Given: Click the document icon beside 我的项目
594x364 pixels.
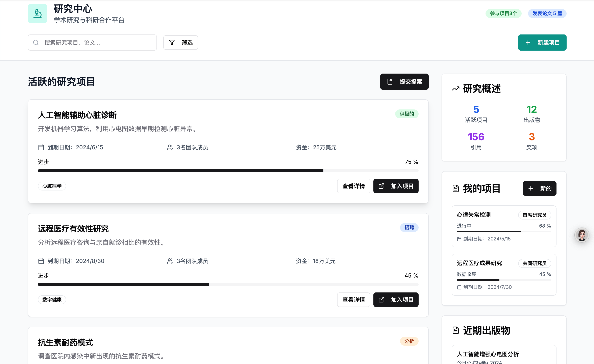Looking at the screenshot, I should pyautogui.click(x=455, y=188).
